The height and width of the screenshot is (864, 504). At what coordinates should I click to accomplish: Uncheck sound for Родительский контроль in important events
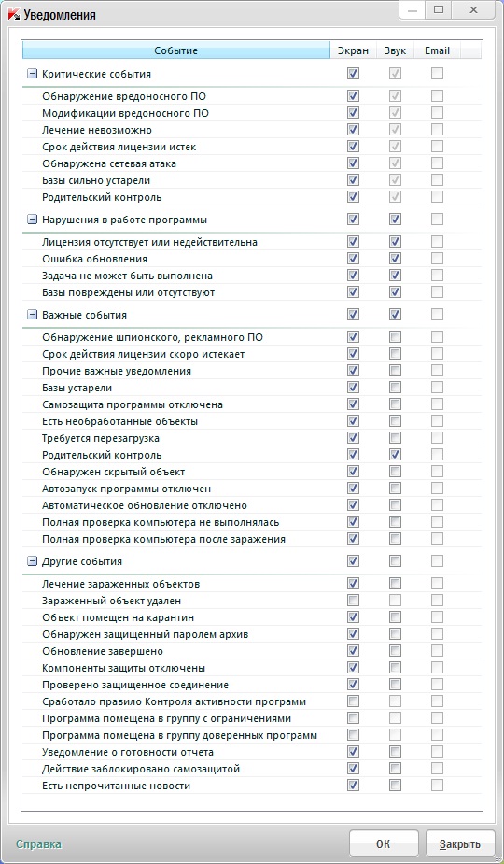click(395, 455)
